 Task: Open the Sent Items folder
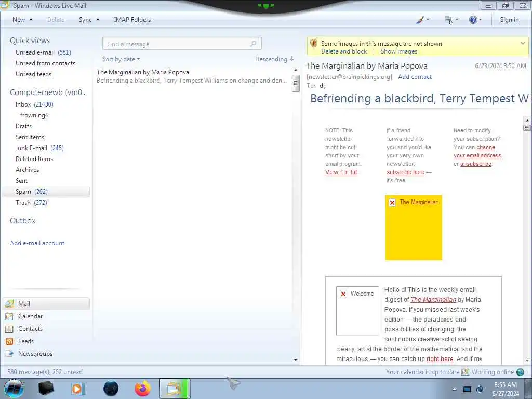(x=30, y=137)
